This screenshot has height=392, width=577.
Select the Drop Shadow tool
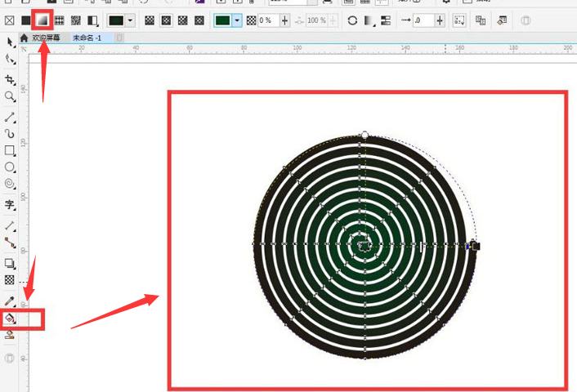pos(10,264)
